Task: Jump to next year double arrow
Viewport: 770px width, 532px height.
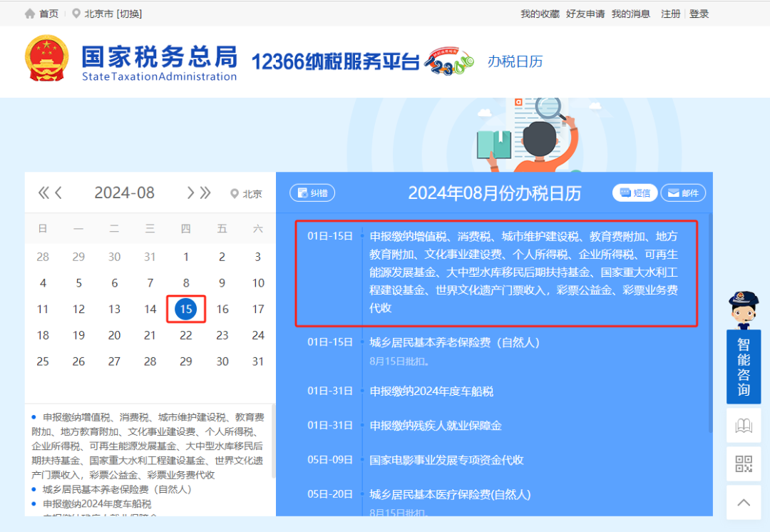Action: click(x=205, y=193)
